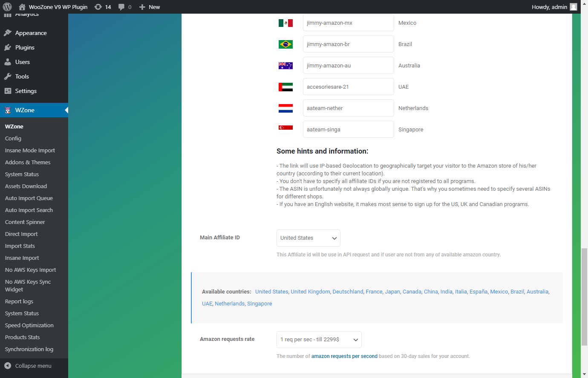Viewport: 588px width, 378px height.
Task: Open Insane Mode Import submenu
Action: pyautogui.click(x=30, y=150)
